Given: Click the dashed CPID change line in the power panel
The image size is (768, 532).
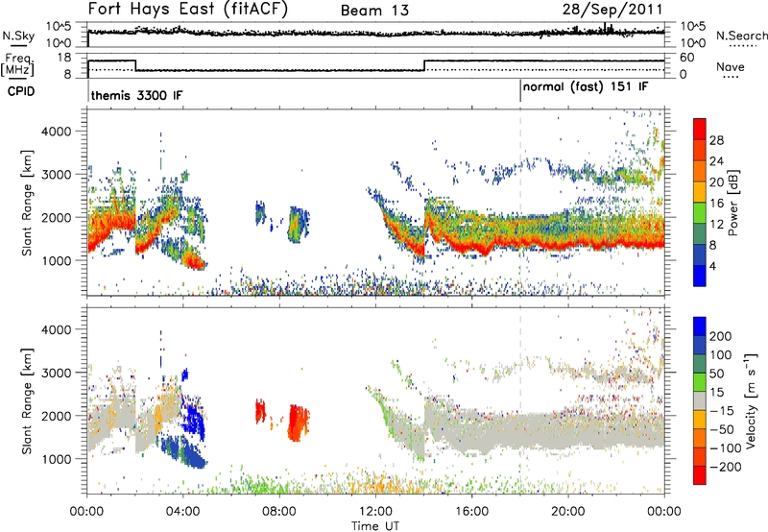Looking at the screenshot, I should point(520,202).
